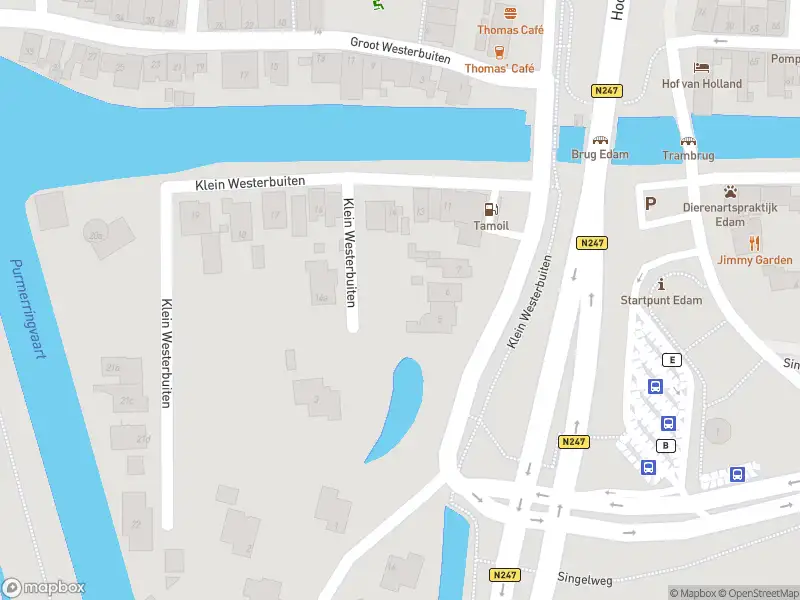
Task: Click the Tamoil fuel station icon
Action: coord(490,209)
